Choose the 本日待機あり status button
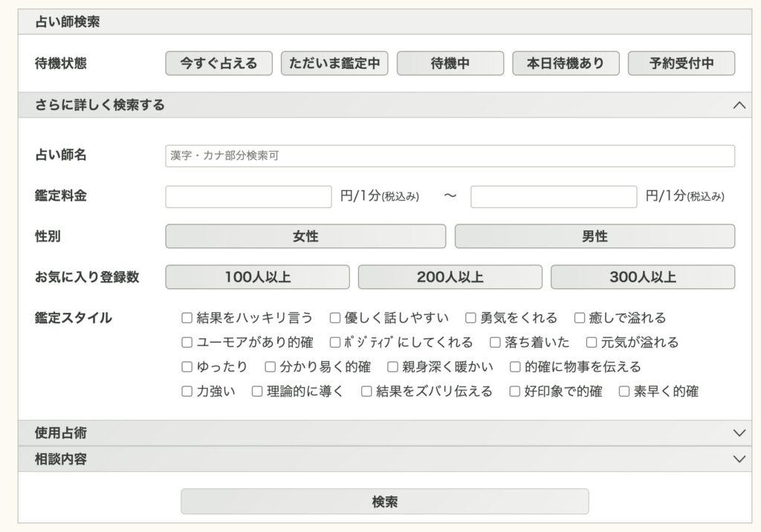Image resolution: width=761 pixels, height=532 pixels. (566, 63)
